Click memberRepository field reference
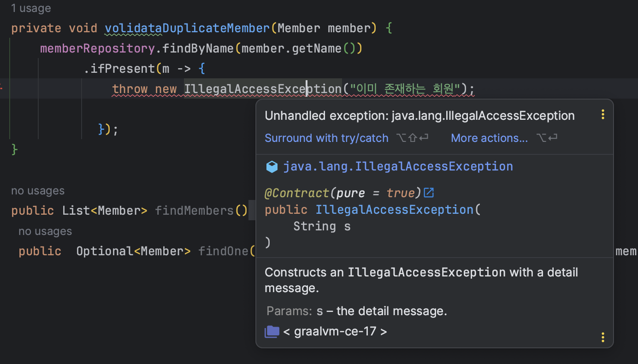 pos(97,48)
